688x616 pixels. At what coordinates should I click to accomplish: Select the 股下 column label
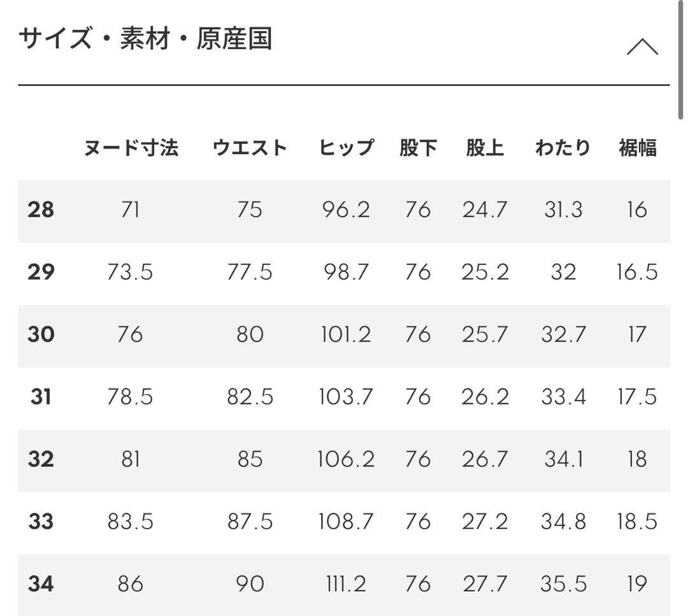tap(419, 147)
